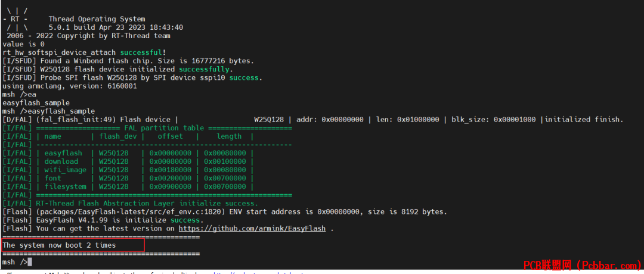The image size is (644, 274).
Task: Click offset value 0x00080000 in download row
Action: pyautogui.click(x=171, y=161)
